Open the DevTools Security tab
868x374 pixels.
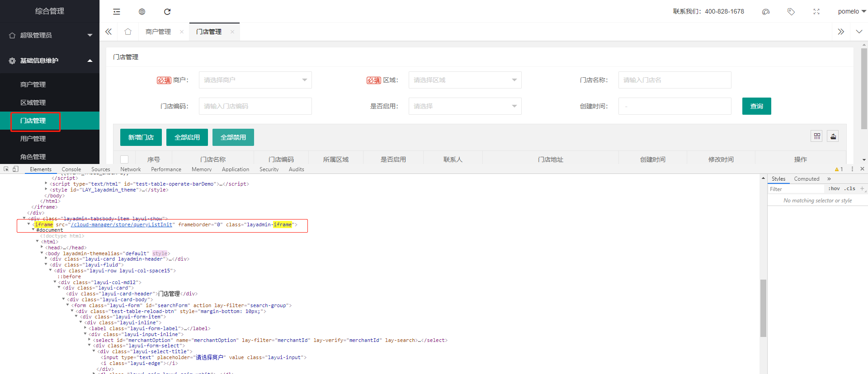coord(269,169)
